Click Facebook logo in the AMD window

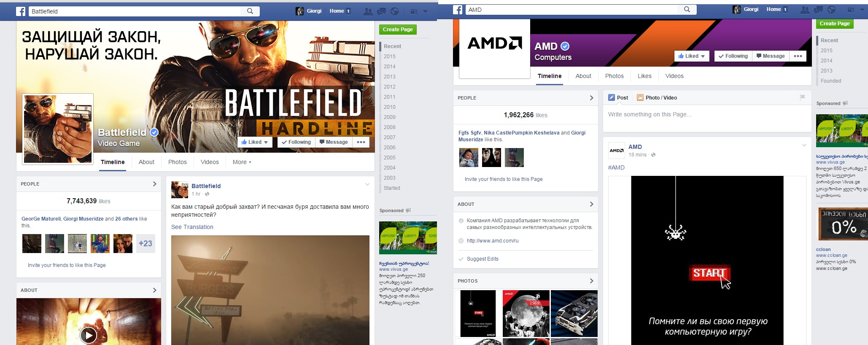click(458, 10)
